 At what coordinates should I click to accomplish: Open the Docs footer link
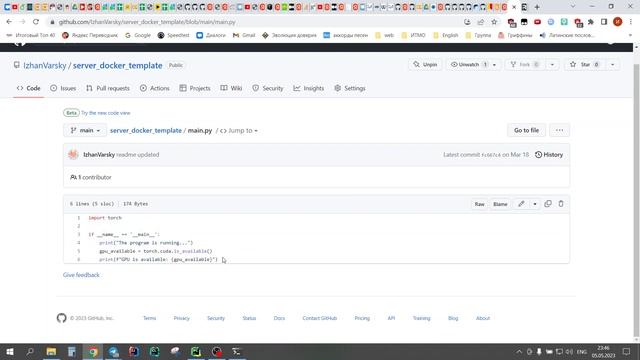pos(279,318)
